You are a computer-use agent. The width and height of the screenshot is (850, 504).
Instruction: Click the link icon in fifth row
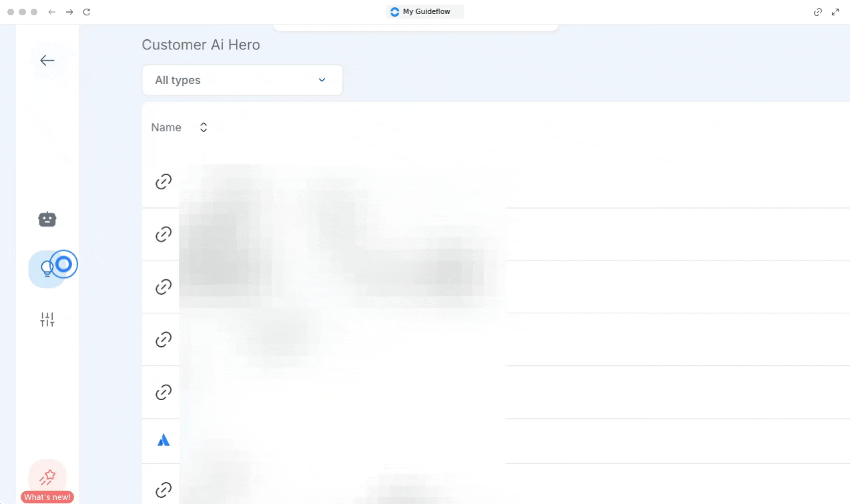point(163,392)
